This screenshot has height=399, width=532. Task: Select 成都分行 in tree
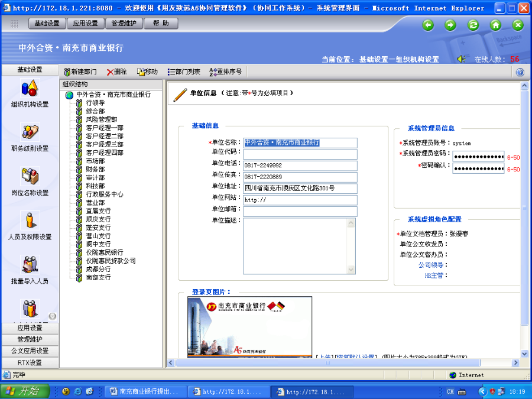coord(98,269)
